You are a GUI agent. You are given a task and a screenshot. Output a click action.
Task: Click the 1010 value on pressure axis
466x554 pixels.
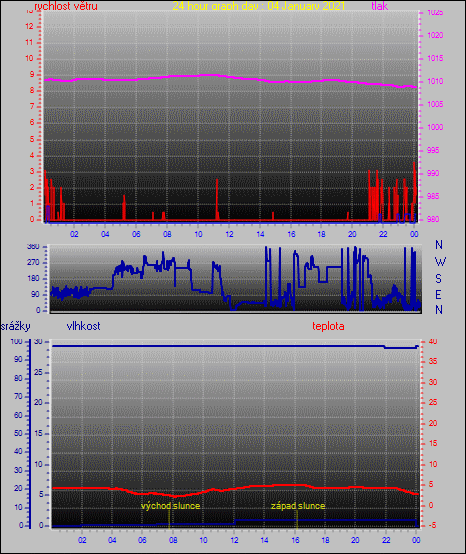pos(435,81)
